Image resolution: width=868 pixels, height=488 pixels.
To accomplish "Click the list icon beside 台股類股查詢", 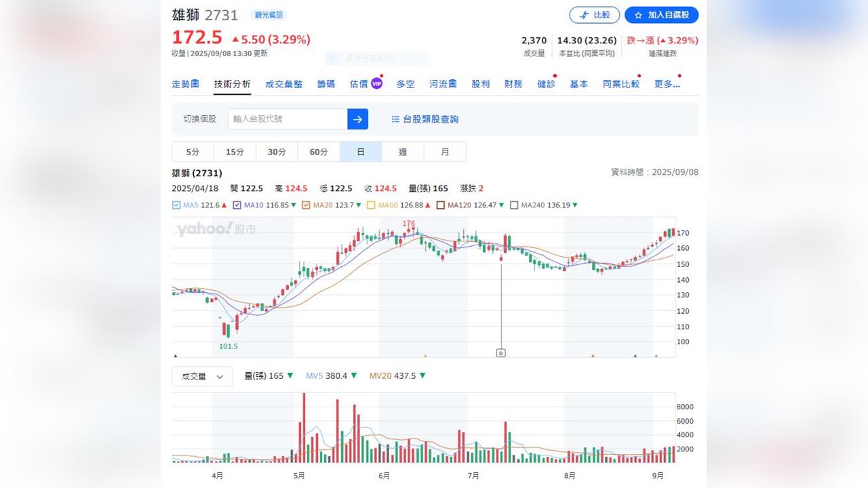I will [395, 119].
